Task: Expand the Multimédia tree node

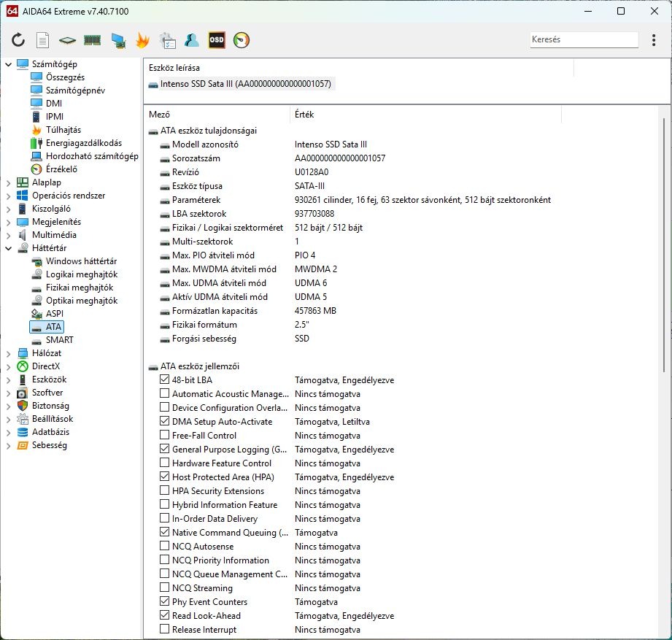Action: pos(9,235)
